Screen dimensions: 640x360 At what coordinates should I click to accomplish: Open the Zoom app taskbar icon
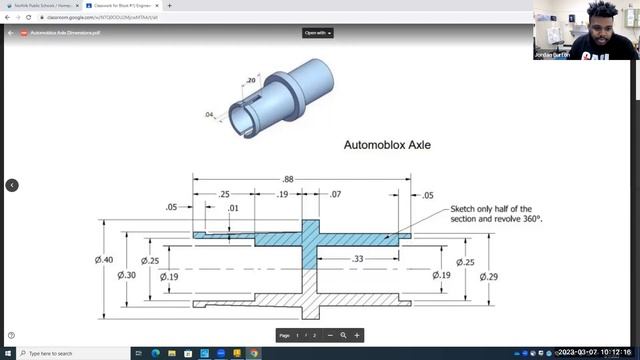tap(221, 353)
